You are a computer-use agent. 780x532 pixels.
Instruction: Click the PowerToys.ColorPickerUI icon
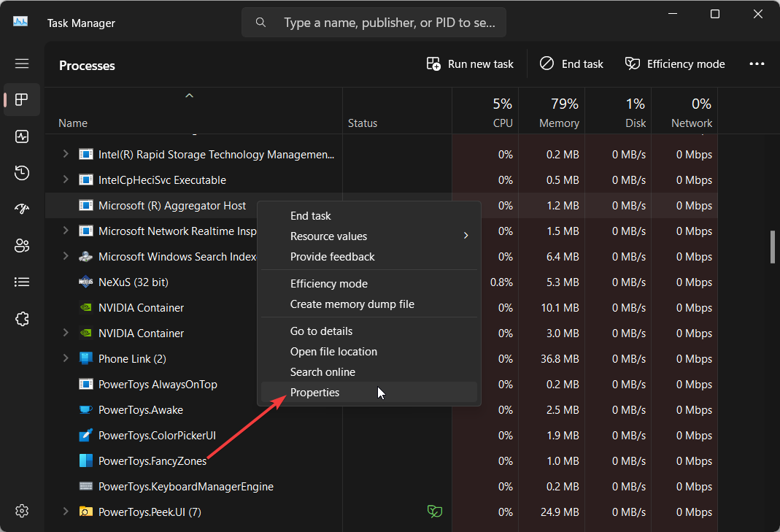(86, 436)
